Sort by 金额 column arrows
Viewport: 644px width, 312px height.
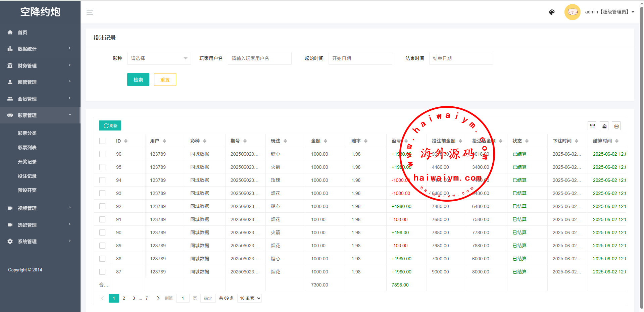coord(326,141)
